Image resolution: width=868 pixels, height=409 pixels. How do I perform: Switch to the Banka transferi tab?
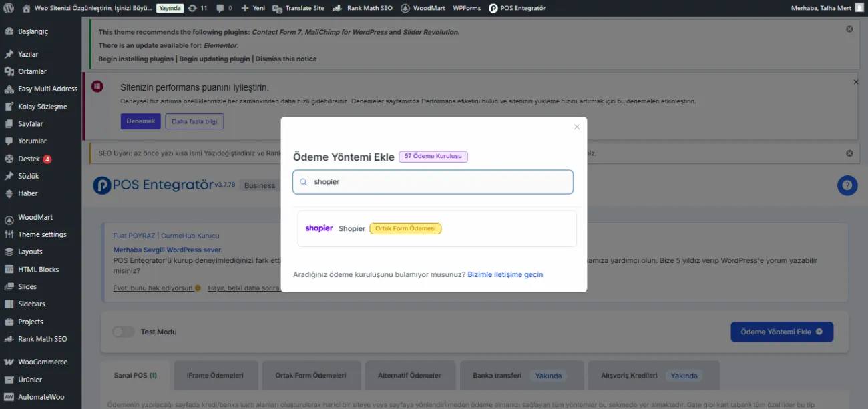click(x=521, y=376)
